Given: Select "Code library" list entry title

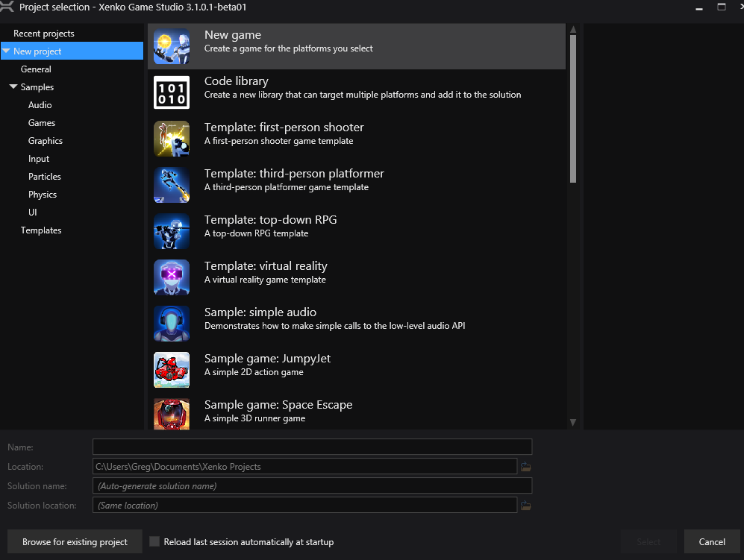Looking at the screenshot, I should tap(237, 81).
